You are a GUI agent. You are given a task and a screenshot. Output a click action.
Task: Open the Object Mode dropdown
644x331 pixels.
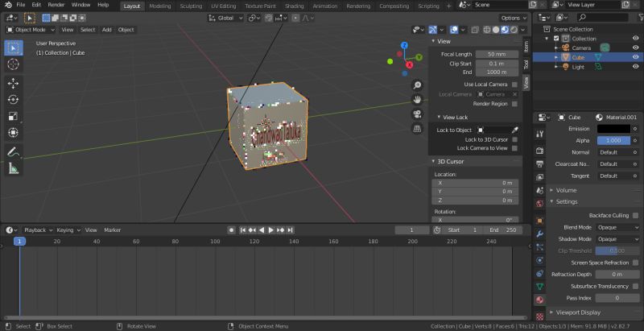tap(31, 30)
